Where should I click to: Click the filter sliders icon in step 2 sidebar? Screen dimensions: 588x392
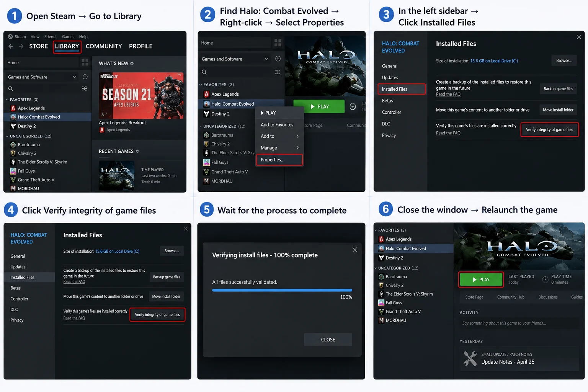coord(278,72)
